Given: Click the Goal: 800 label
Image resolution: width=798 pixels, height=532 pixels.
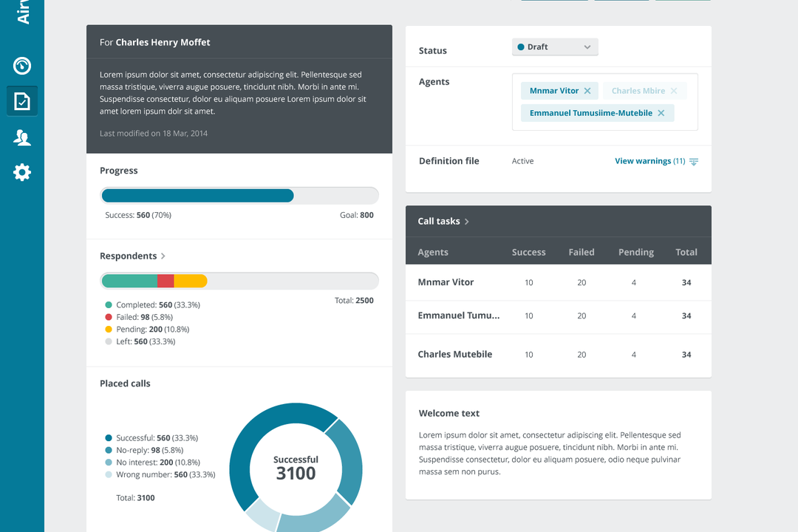Looking at the screenshot, I should tap(357, 215).
